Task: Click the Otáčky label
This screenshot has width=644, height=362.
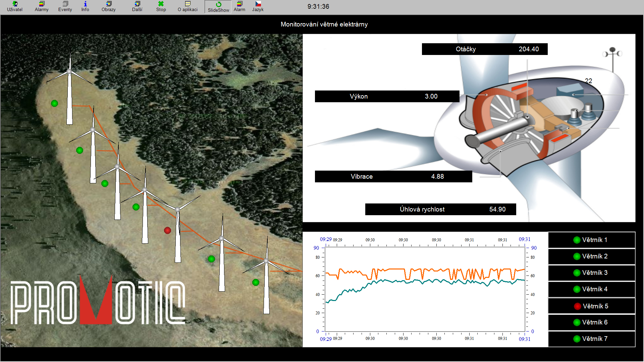Action: 466,49
